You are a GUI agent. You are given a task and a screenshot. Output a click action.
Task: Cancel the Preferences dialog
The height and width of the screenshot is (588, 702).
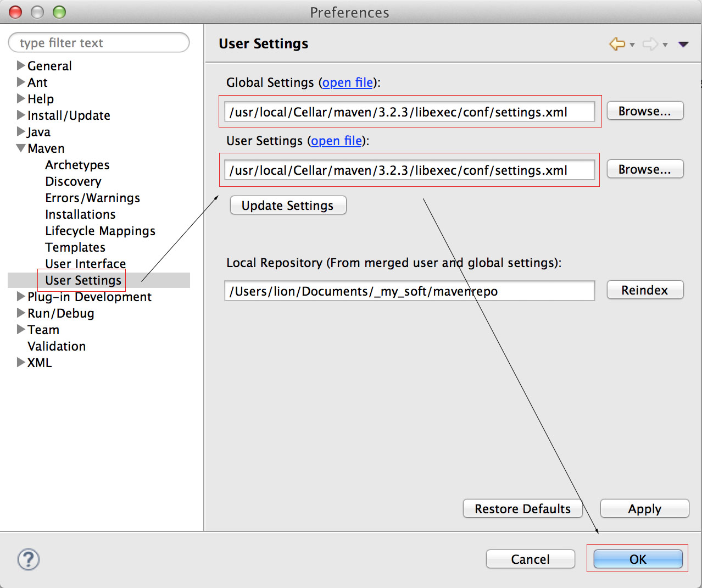[x=531, y=559]
